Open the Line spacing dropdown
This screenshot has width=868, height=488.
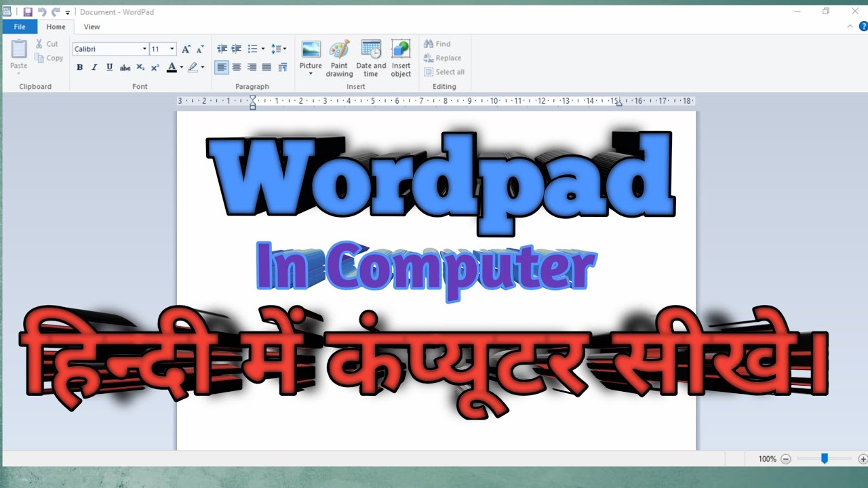tap(279, 49)
